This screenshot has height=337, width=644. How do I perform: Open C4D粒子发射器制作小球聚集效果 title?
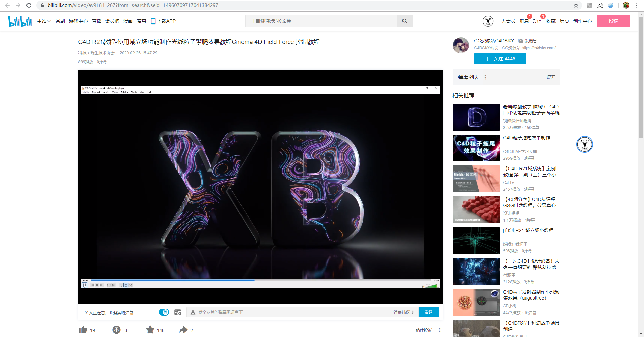coord(531,295)
